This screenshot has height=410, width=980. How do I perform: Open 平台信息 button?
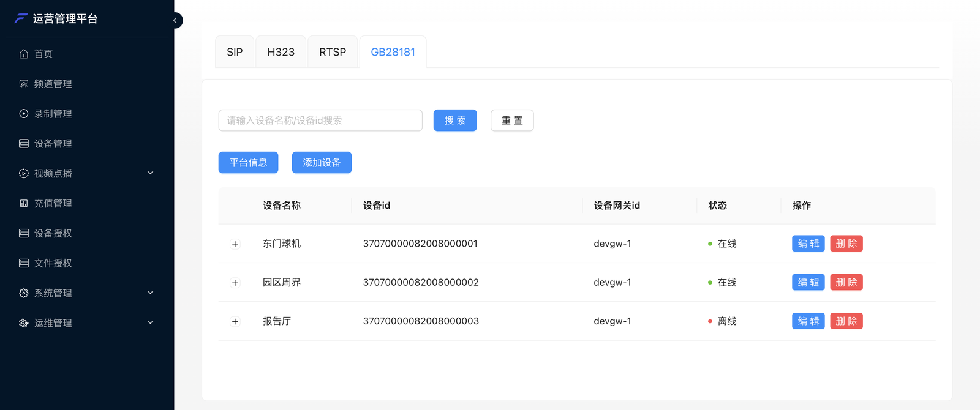[248, 163]
